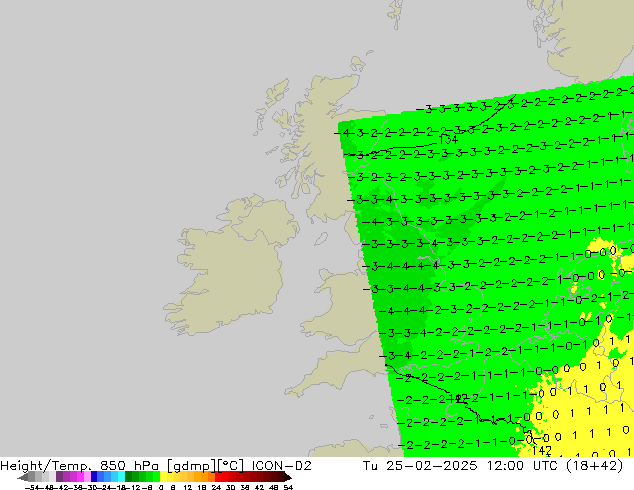Pick the bright yellow legend swatch above 0
Image resolution: width=634 pixels, height=490 pixels.
[x=164, y=476]
